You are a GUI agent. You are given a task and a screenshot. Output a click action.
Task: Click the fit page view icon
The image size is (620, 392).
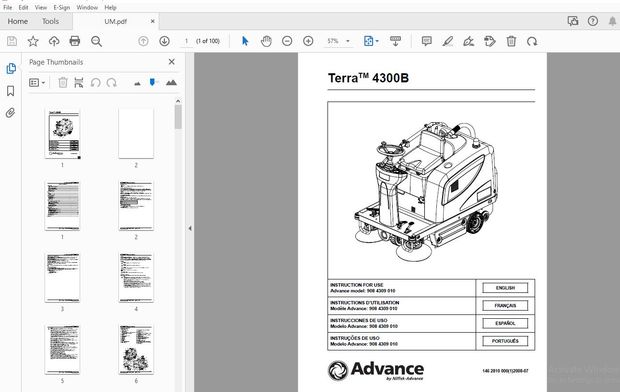point(368,41)
